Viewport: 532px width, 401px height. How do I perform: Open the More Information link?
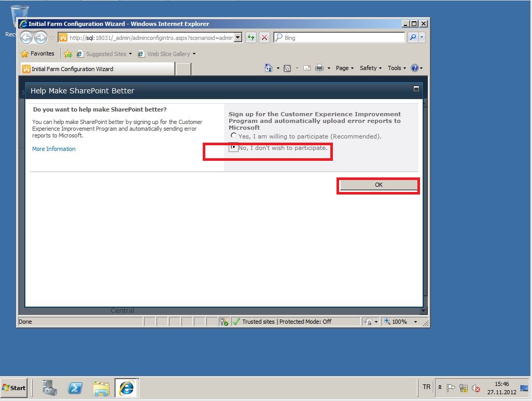coord(53,149)
